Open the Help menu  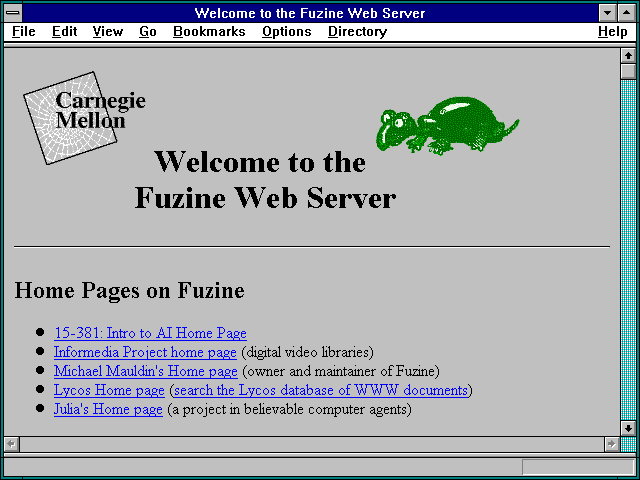pos(612,31)
